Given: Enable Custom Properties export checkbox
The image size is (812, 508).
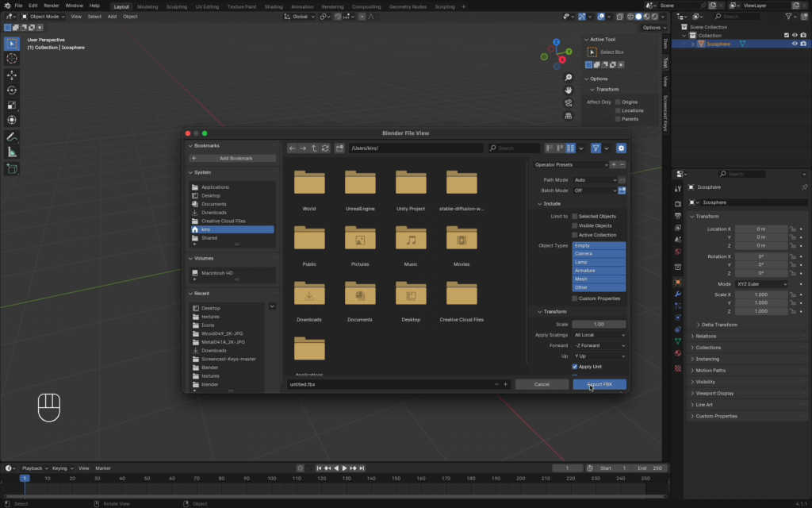Looking at the screenshot, I should [574, 298].
